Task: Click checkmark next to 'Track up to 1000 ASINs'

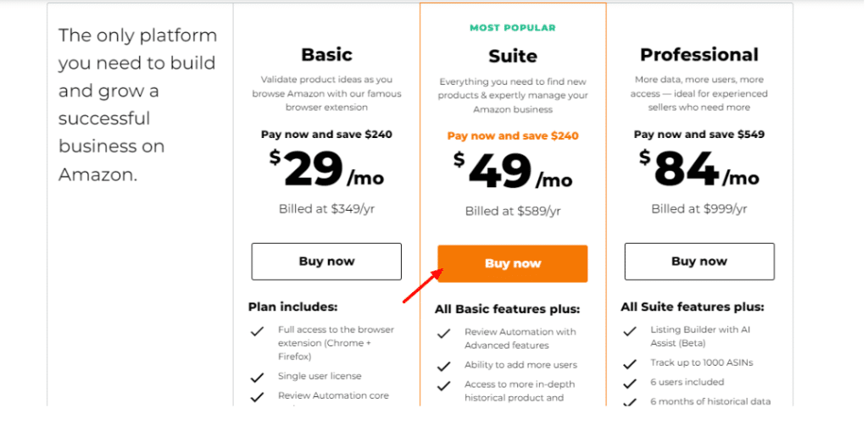Action: point(630,363)
